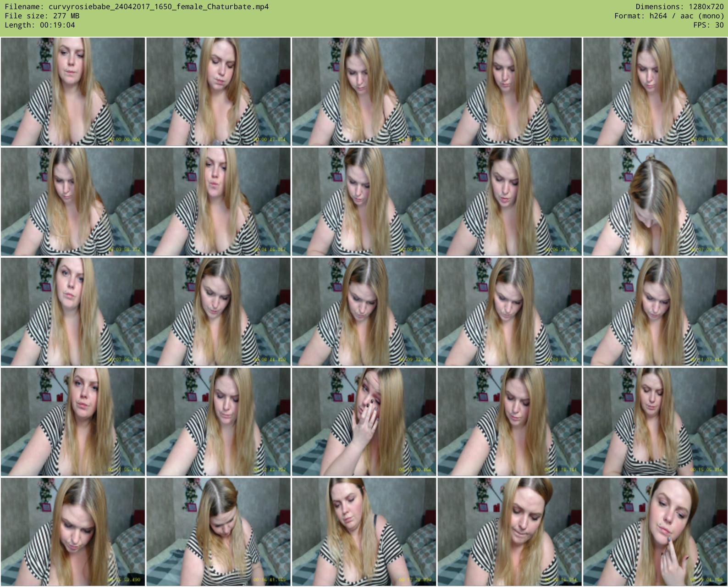Open the second row's last thumbnail, head bowed
Image resolution: width=728 pixels, height=587 pixels.
click(x=655, y=202)
